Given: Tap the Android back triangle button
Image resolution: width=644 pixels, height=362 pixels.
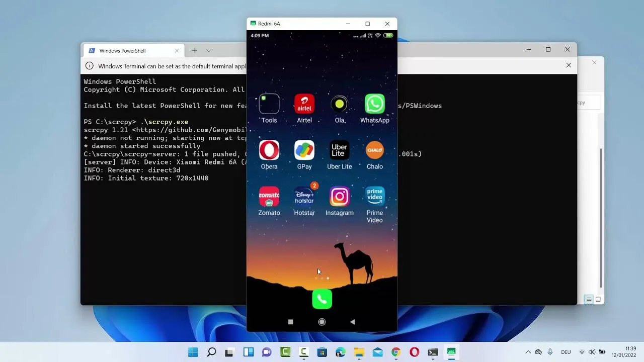Looking at the screenshot, I should click(x=352, y=322).
